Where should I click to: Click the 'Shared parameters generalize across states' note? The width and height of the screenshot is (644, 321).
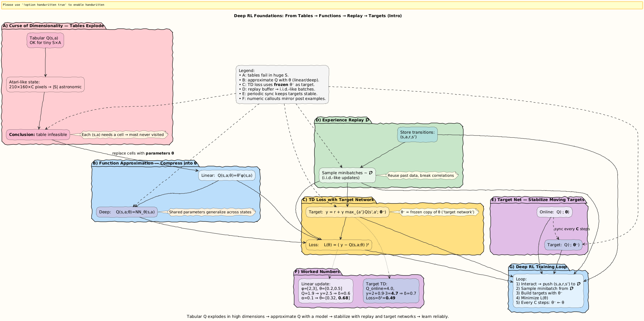point(211,212)
